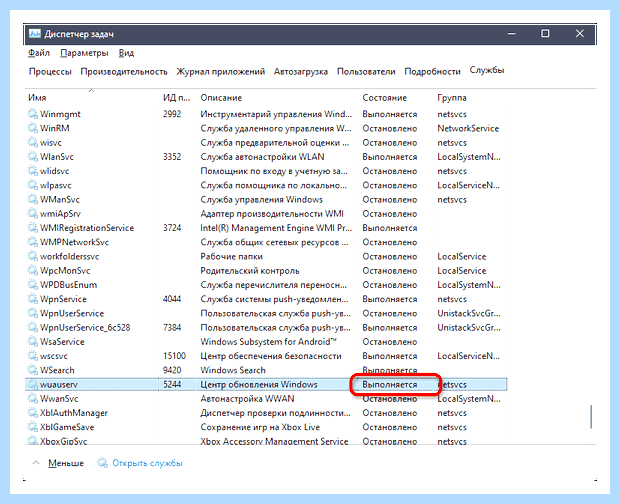
Task: Click PID 5244 in wuauserv row
Action: click(x=172, y=384)
